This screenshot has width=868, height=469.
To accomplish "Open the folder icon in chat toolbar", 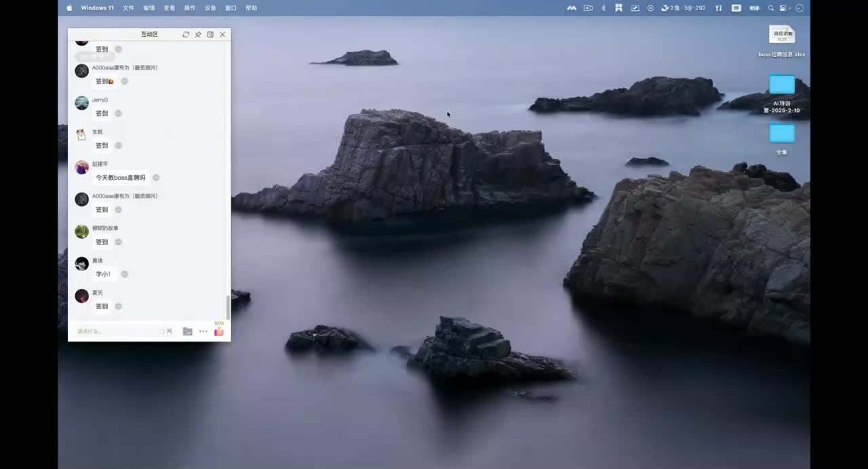I will click(x=187, y=331).
